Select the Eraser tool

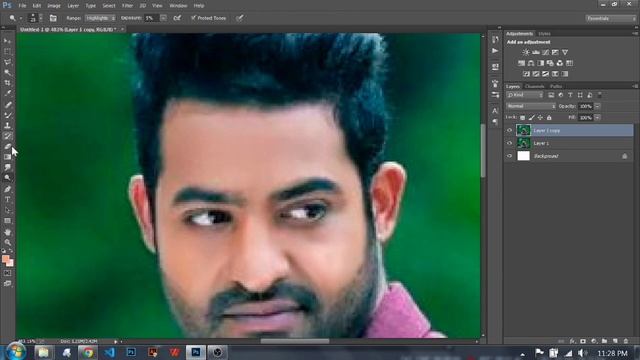(7, 147)
